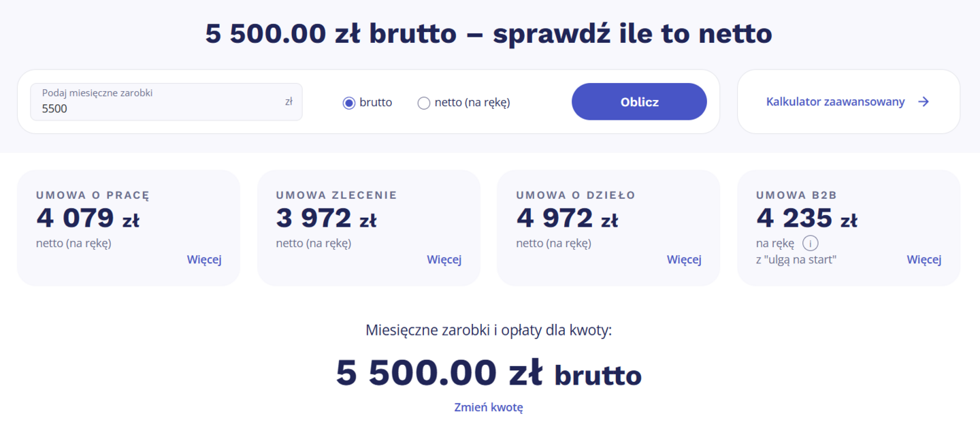Click the Umowa o pracę card header
Image resolution: width=980 pixels, height=439 pixels.
point(93,195)
